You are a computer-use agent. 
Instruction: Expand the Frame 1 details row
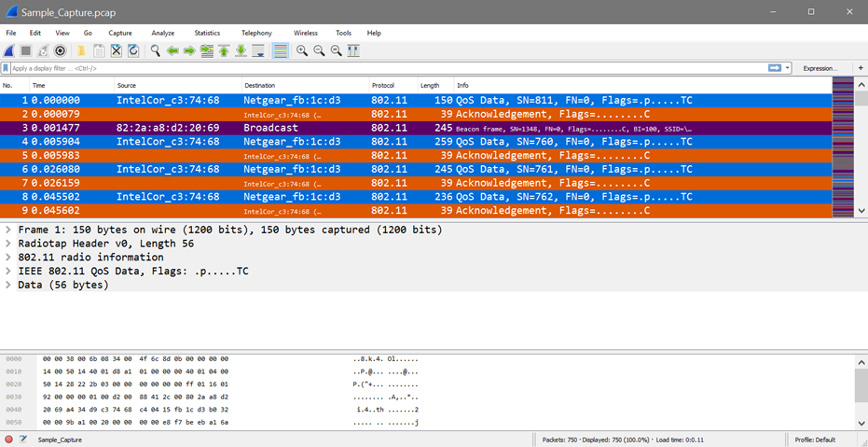pyautogui.click(x=7, y=230)
